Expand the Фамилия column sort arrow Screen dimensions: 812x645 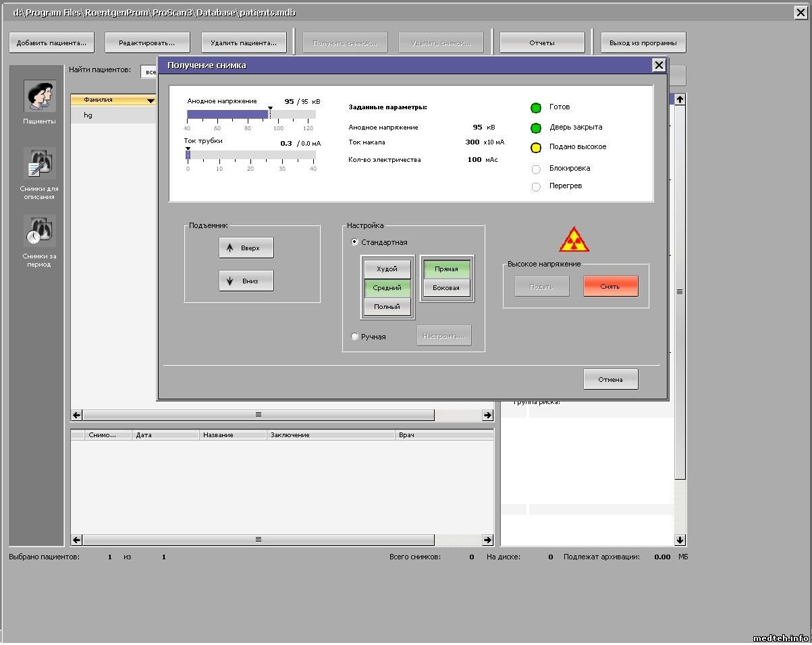tap(151, 101)
